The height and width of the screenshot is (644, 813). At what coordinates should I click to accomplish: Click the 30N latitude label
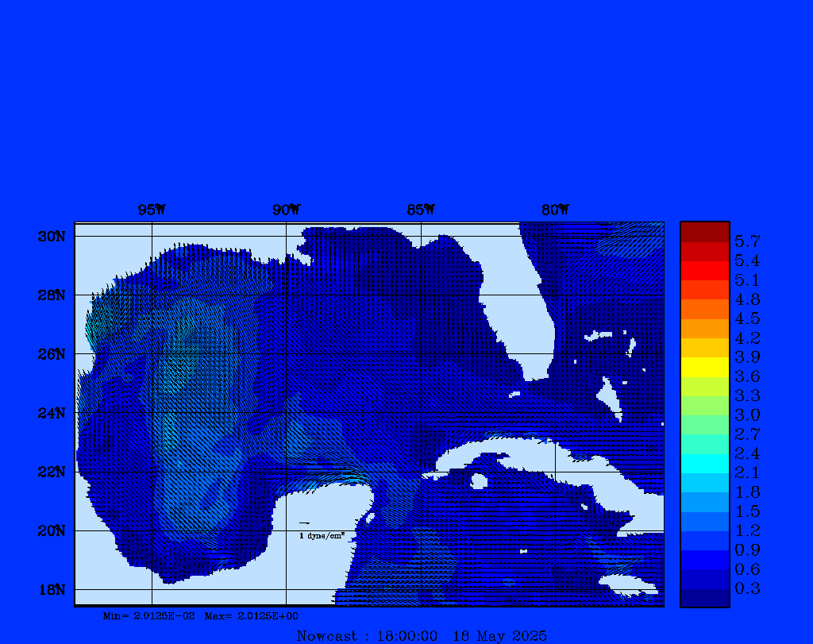(51, 237)
